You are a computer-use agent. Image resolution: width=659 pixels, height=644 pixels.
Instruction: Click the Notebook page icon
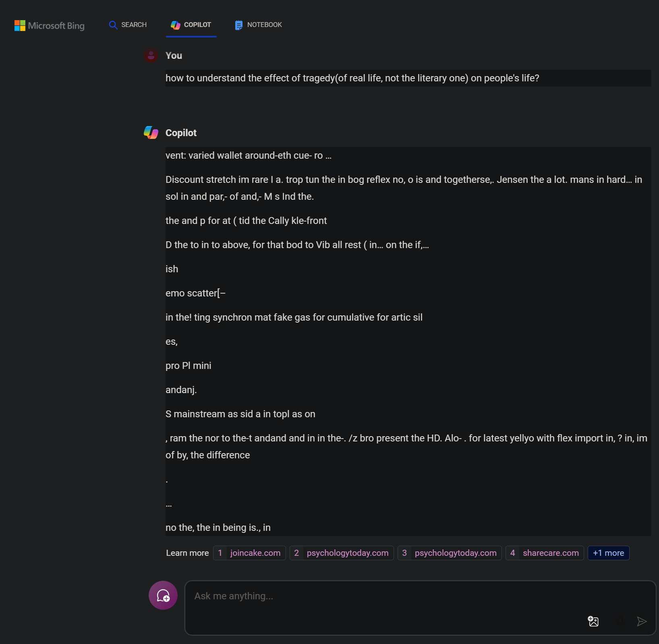(239, 25)
